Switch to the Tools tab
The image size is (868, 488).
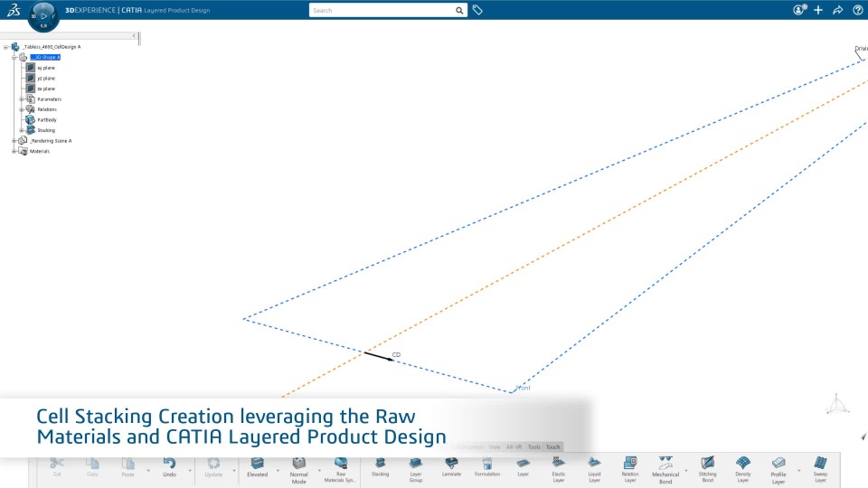click(x=533, y=447)
